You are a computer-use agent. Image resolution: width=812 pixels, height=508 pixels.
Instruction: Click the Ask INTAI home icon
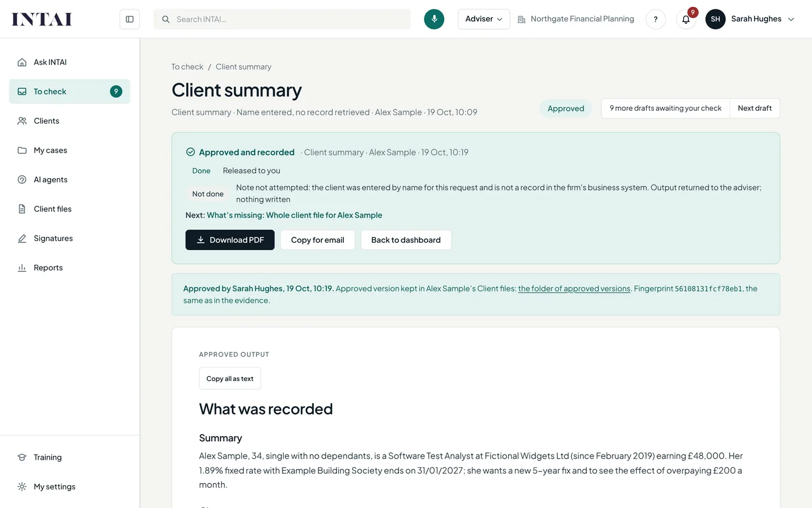[x=22, y=62]
